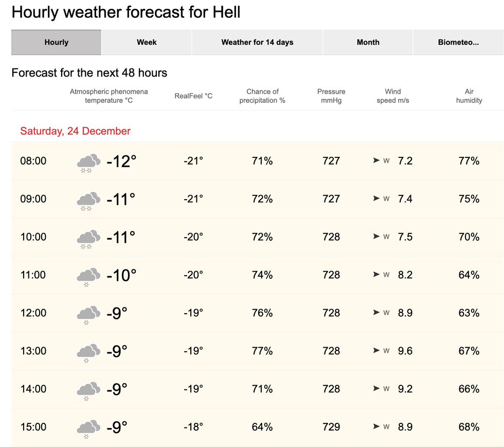This screenshot has width=504, height=447.
Task: Click the weather icon in the 14:00 row
Action: (87, 389)
